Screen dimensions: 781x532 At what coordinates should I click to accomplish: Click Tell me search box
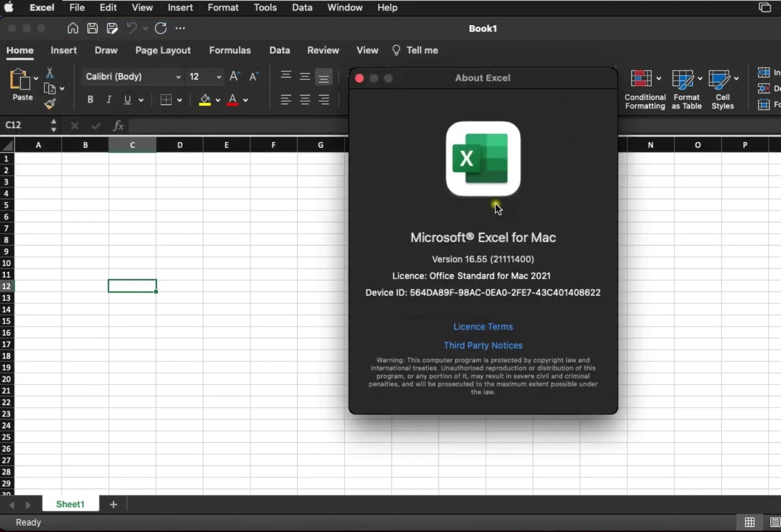415,50
